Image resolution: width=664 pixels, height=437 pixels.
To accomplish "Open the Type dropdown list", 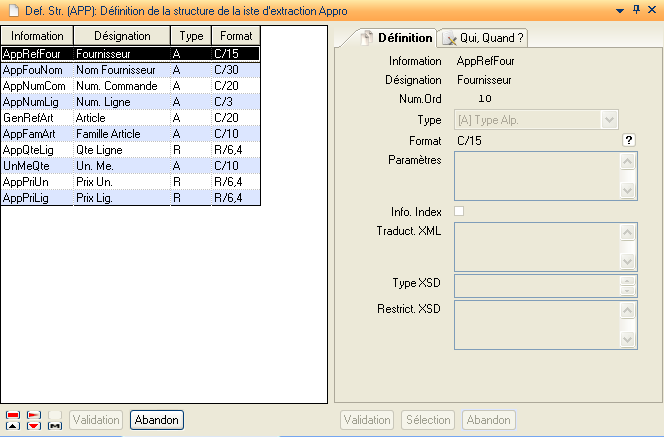I will pos(610,120).
